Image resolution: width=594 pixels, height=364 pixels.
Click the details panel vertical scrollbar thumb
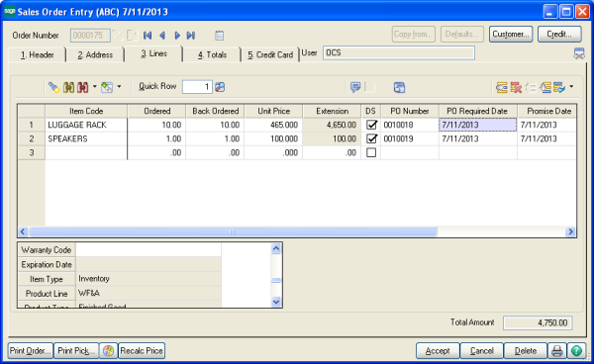pos(276,280)
